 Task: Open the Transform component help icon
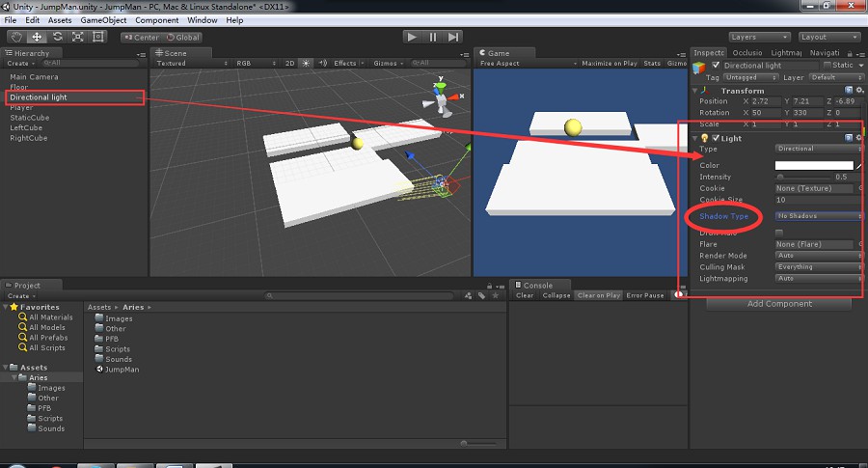(x=848, y=91)
